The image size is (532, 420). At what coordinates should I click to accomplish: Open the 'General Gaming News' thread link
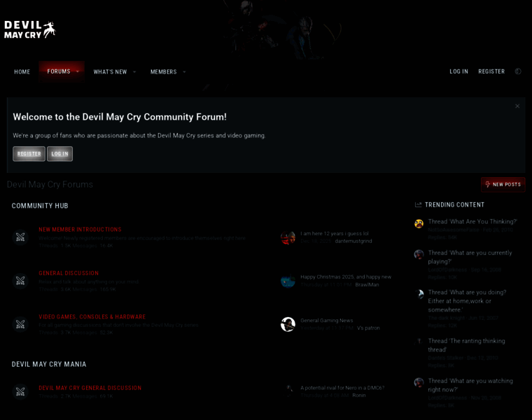(x=327, y=321)
